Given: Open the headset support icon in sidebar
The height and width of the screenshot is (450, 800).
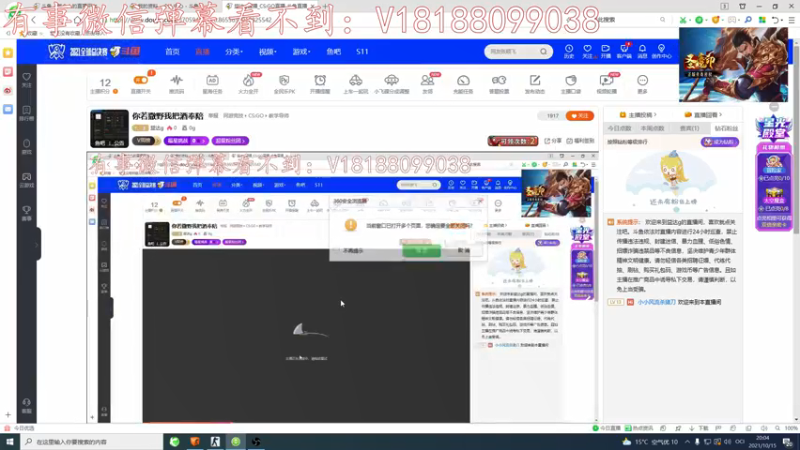Looking at the screenshot, I should tap(27, 406).
